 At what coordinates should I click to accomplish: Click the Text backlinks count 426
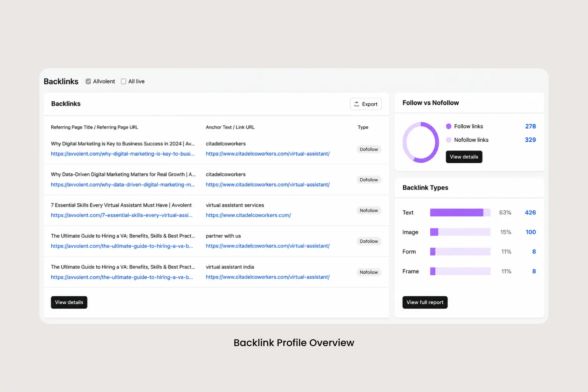click(530, 212)
